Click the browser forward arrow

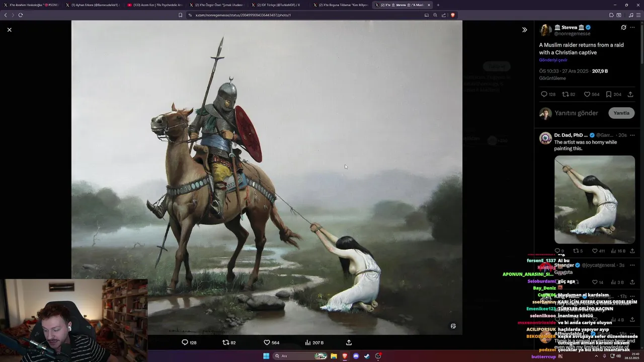(13, 15)
